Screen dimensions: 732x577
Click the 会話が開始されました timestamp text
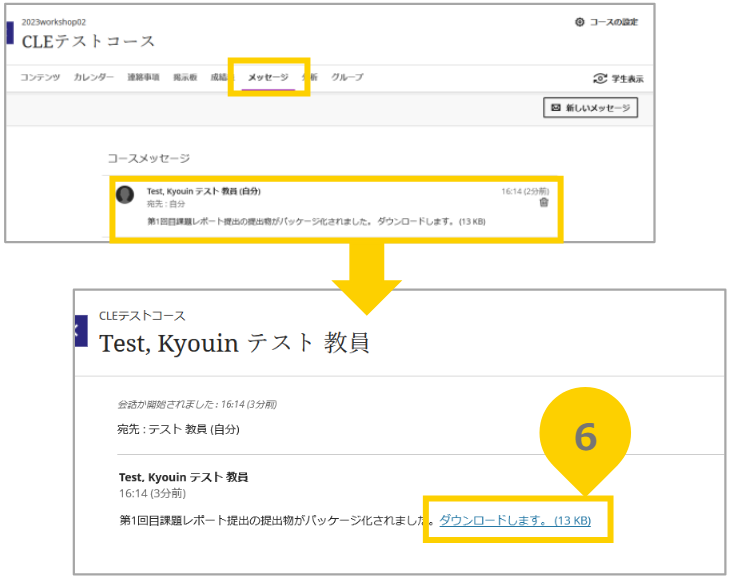197,404
